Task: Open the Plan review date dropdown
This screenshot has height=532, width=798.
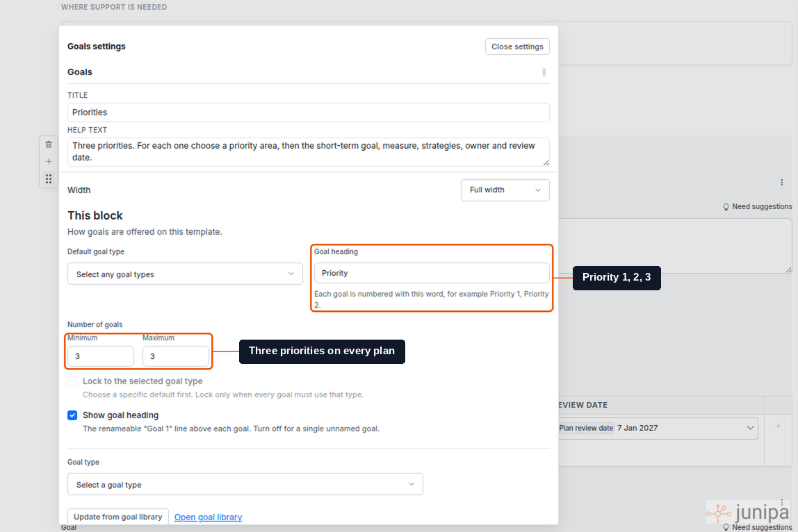Action: click(x=658, y=429)
